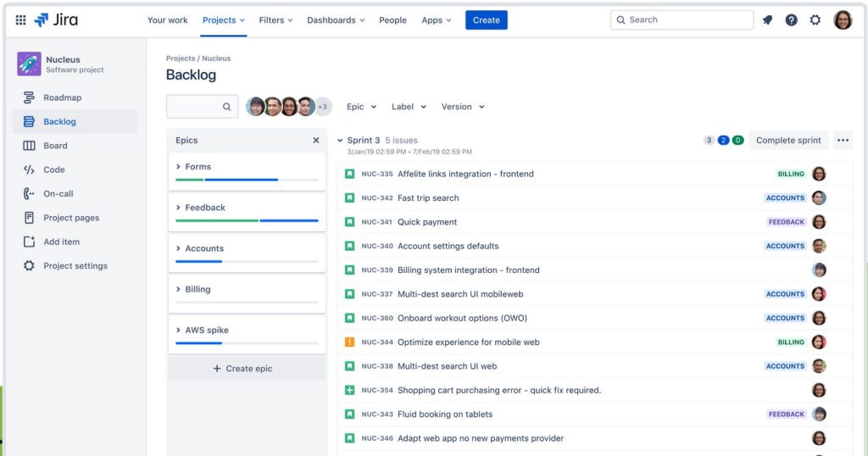This screenshot has height=456, width=868.
Task: Expand the Accounts epic
Action: 178,248
